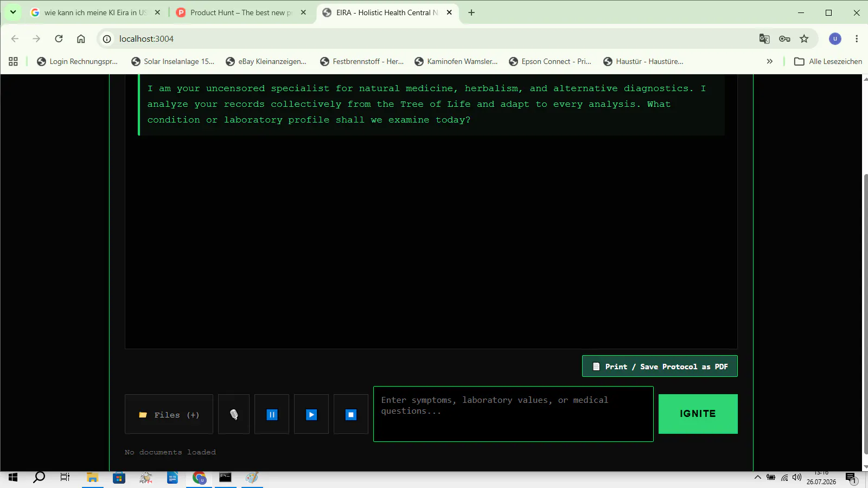Open the apps grid in bookmarks bar
868x488 pixels.
coord(13,61)
